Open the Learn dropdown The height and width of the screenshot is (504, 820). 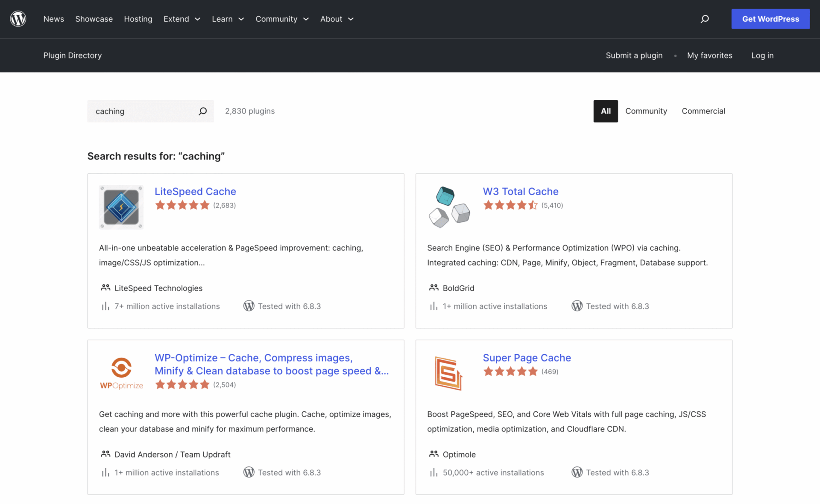(228, 19)
